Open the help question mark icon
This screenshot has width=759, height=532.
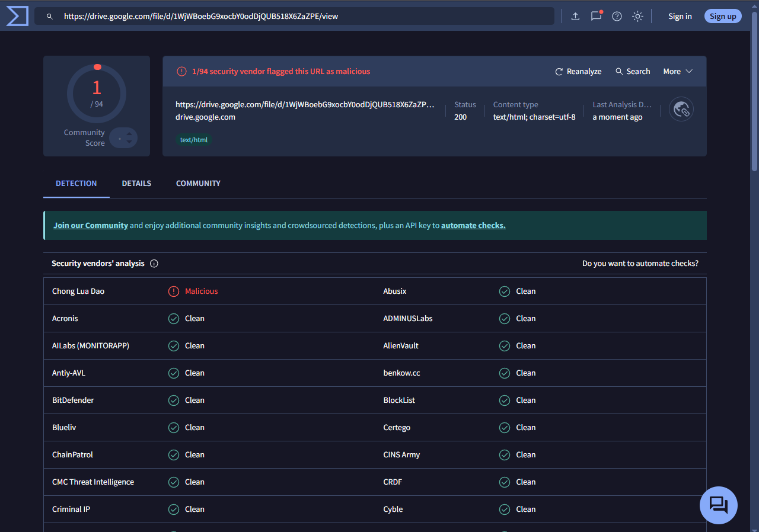coord(617,17)
